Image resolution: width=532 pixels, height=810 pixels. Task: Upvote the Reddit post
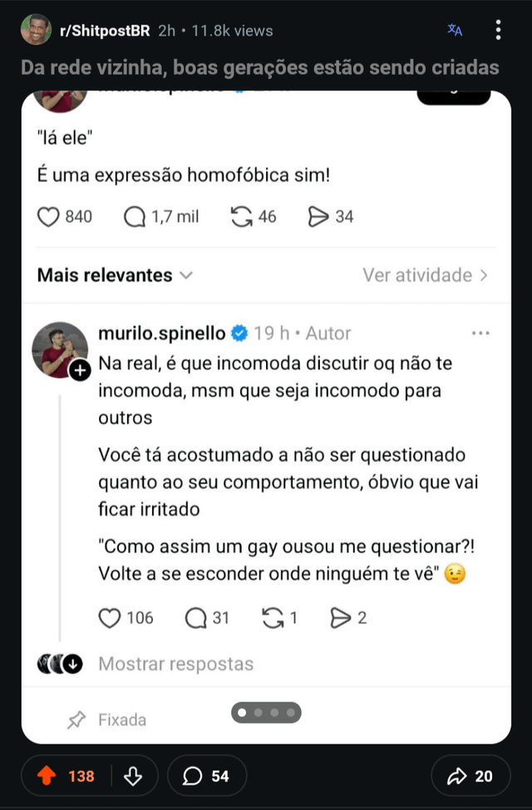tap(47, 776)
